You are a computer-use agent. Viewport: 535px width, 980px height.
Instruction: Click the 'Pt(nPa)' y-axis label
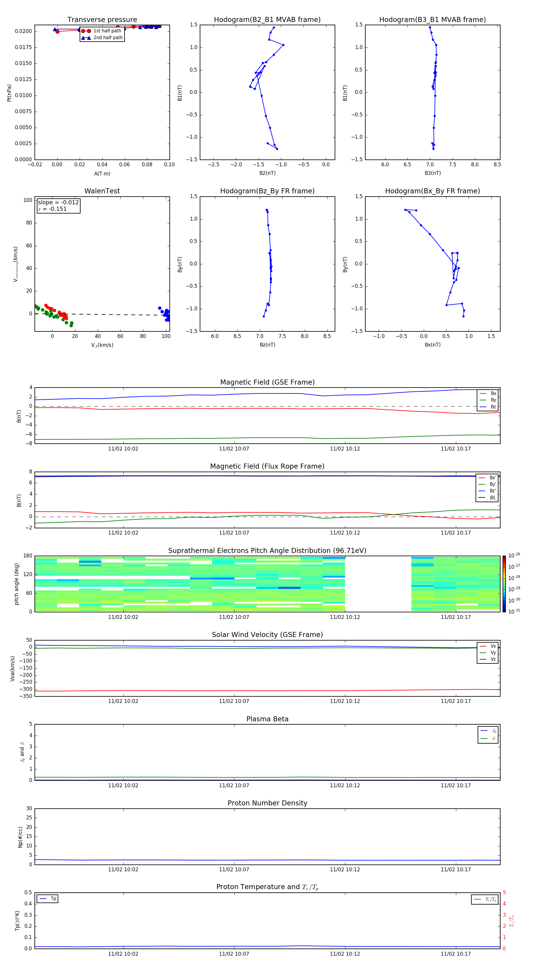[9, 93]
